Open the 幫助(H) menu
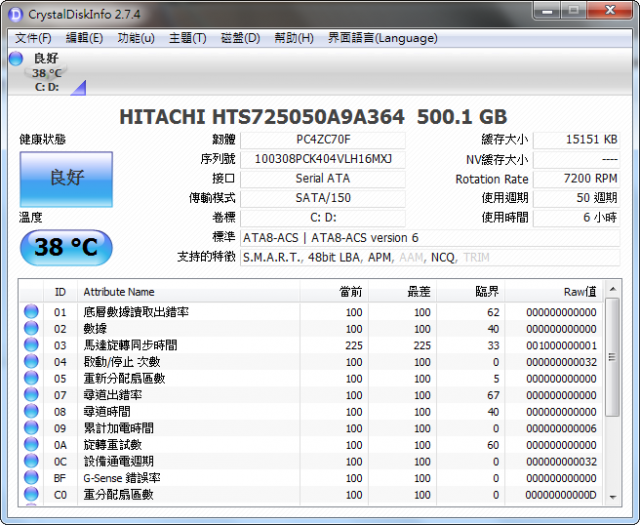 294,38
